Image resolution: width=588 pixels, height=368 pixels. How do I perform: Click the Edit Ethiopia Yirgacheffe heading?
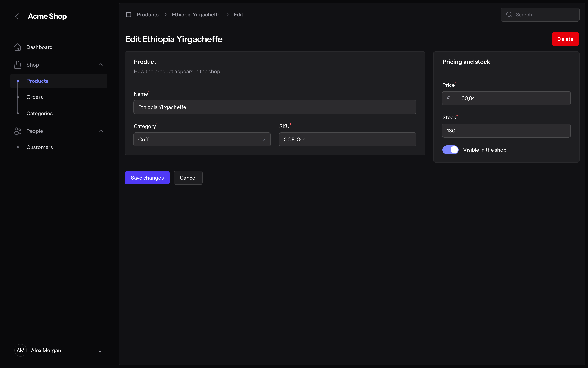pos(174,39)
